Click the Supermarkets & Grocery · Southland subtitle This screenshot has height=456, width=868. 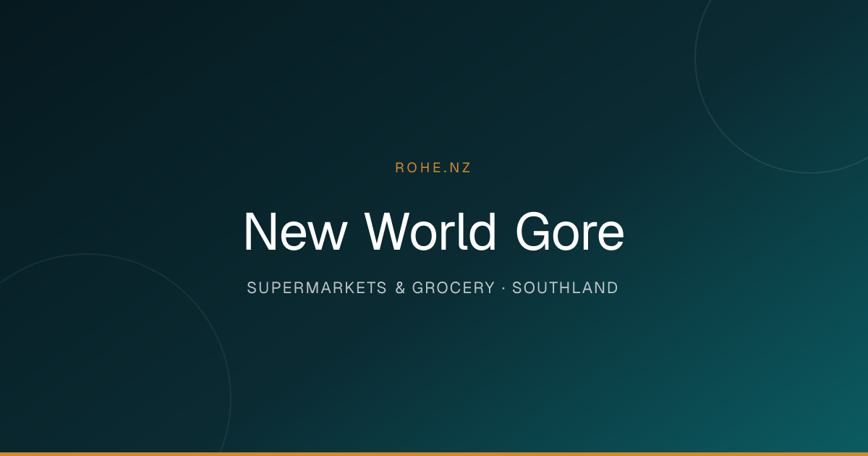[433, 288]
